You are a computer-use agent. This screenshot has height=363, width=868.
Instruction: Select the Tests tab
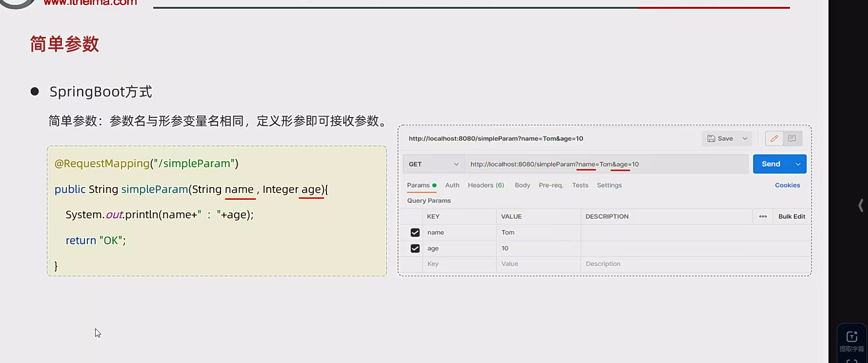click(x=580, y=185)
